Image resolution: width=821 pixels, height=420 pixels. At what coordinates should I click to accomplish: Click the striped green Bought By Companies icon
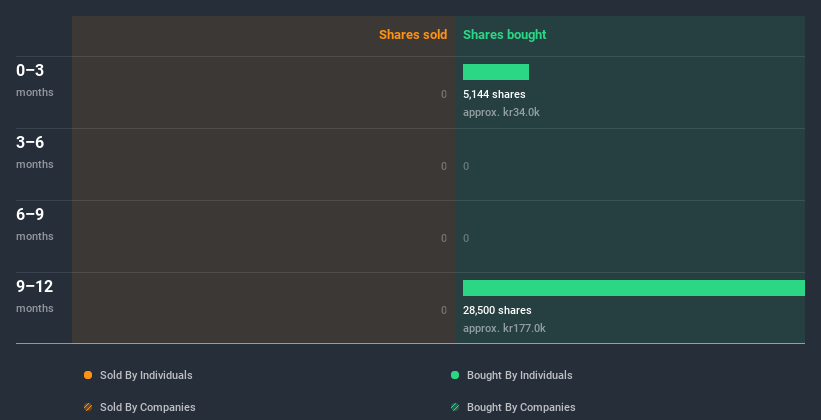tap(455, 407)
